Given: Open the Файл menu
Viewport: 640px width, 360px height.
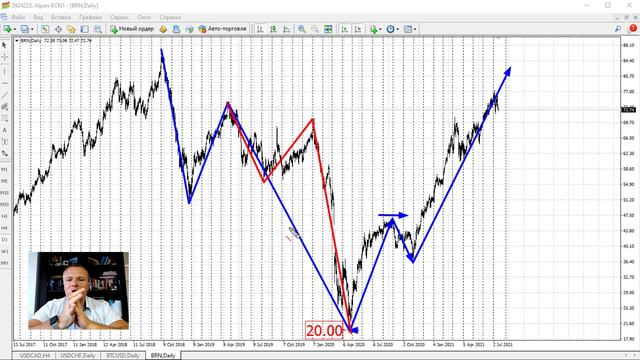Looking at the screenshot, I should (18, 17).
